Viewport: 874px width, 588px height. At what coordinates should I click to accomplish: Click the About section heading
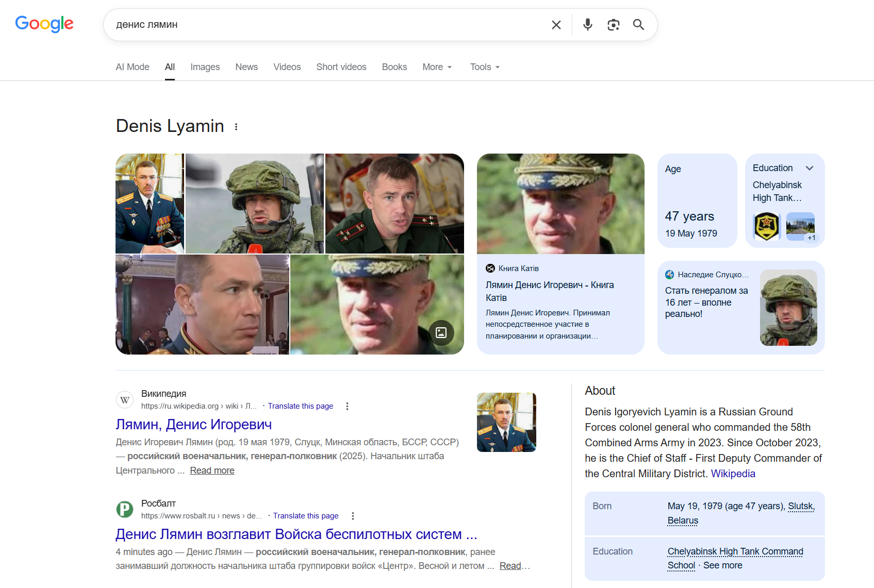click(600, 391)
